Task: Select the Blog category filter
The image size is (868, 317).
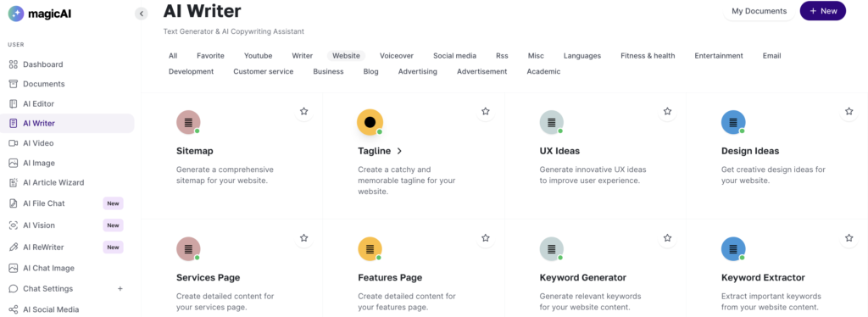Action: [371, 72]
